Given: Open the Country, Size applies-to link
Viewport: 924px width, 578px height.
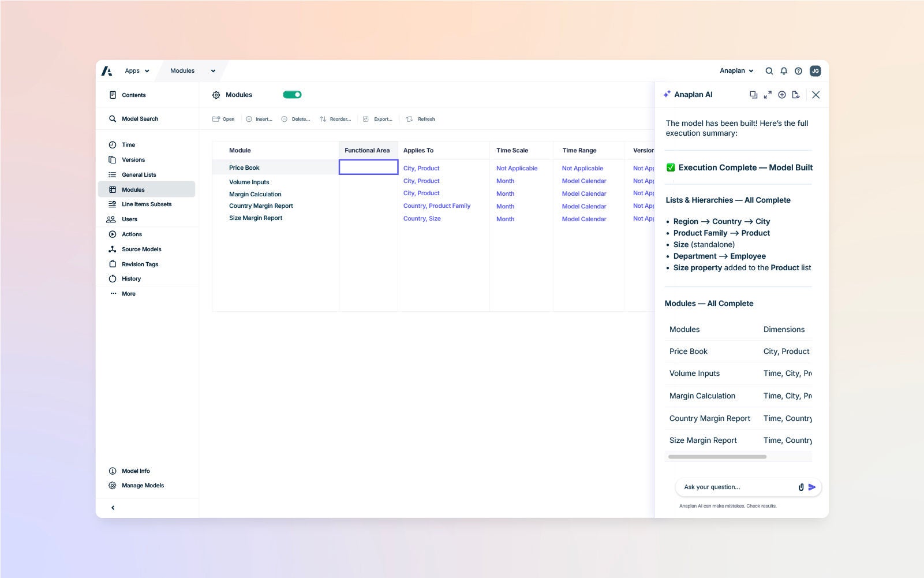Looking at the screenshot, I should click(x=422, y=219).
